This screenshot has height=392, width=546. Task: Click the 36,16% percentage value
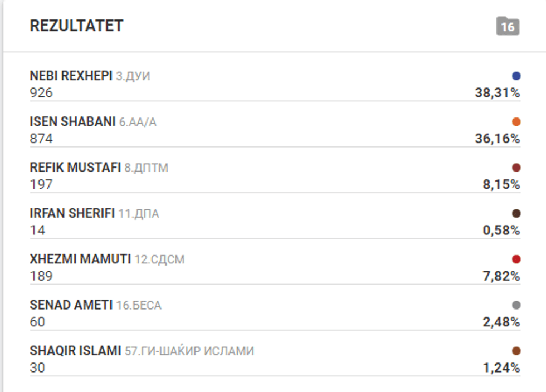pyautogui.click(x=497, y=139)
